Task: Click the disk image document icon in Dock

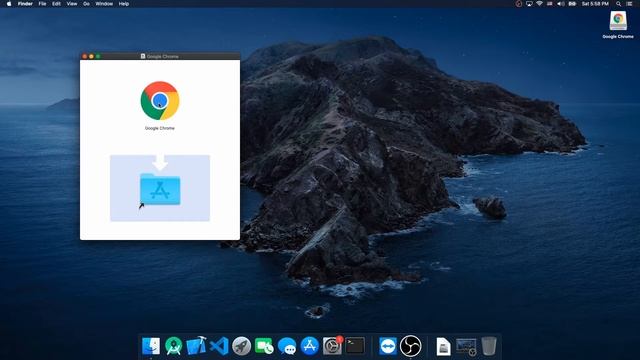Action: point(443,347)
